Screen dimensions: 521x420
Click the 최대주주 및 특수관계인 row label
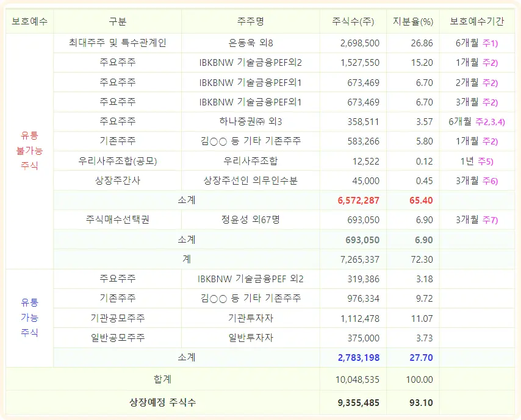117,43
